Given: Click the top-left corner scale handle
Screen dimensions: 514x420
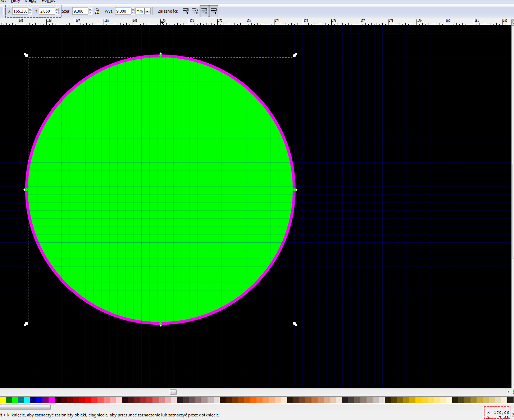Looking at the screenshot, I should click(x=26, y=55).
